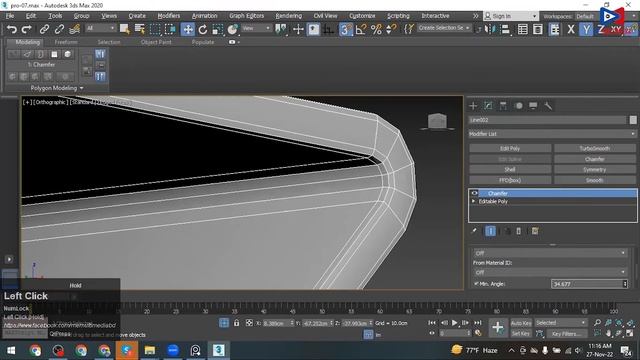Screen dimensions: 640x360
Task: Open dropdown above From Material ID
Action: coord(550,253)
